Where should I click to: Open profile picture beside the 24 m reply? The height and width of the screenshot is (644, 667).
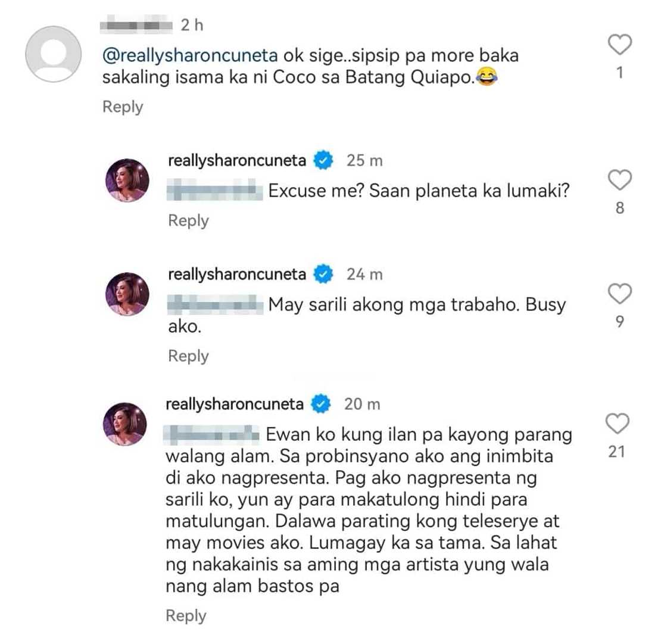coord(127,294)
